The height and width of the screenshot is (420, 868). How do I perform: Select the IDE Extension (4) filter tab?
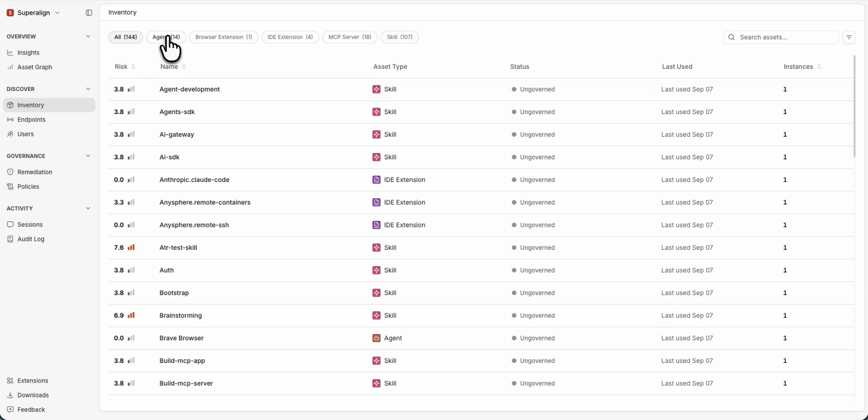point(290,37)
